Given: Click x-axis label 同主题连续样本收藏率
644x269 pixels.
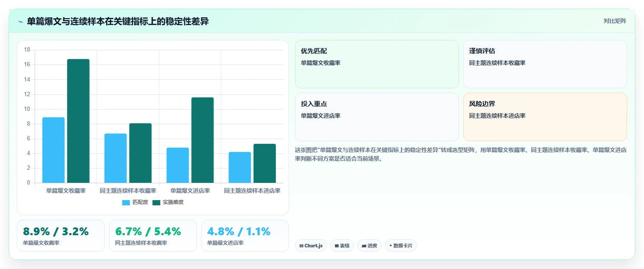Looking at the screenshot, I should coord(128,191).
